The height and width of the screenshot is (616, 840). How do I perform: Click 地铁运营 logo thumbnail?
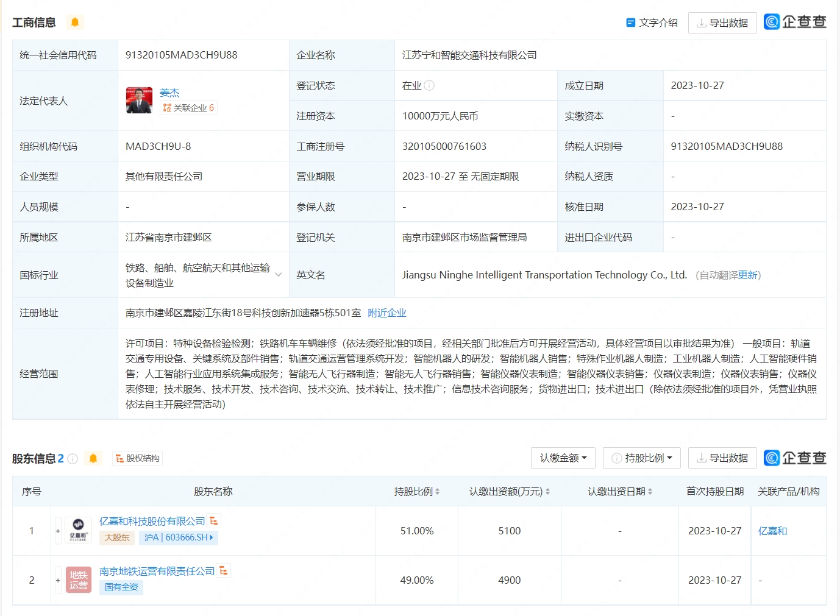pyautogui.click(x=78, y=580)
